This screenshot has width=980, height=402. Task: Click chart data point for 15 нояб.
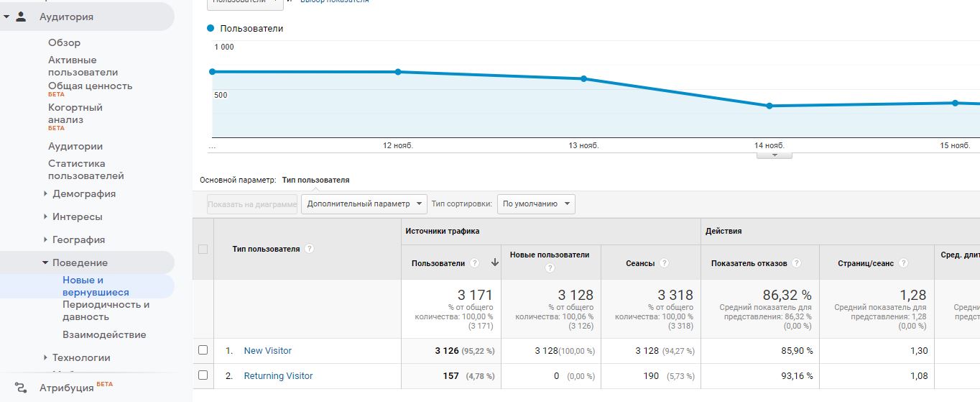tap(955, 103)
